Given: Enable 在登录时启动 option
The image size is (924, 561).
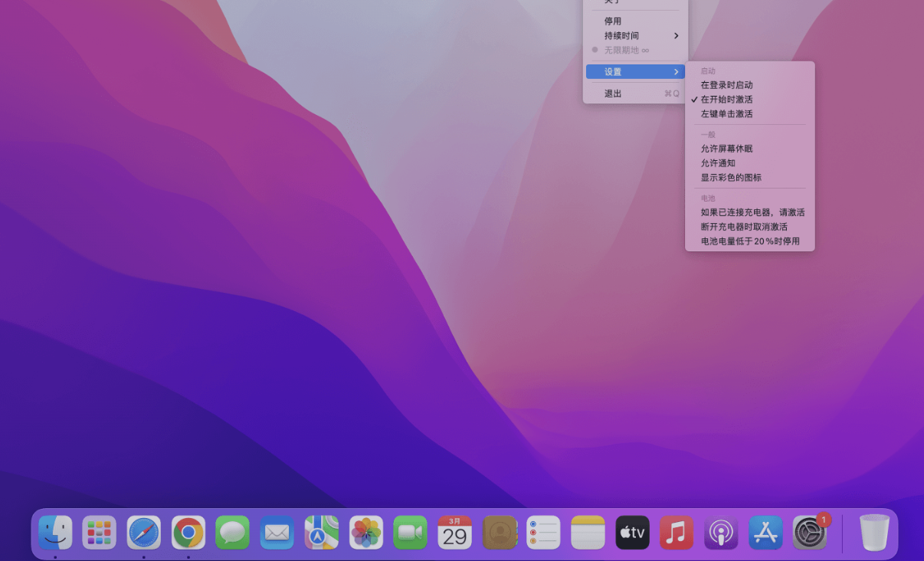Looking at the screenshot, I should coord(728,85).
